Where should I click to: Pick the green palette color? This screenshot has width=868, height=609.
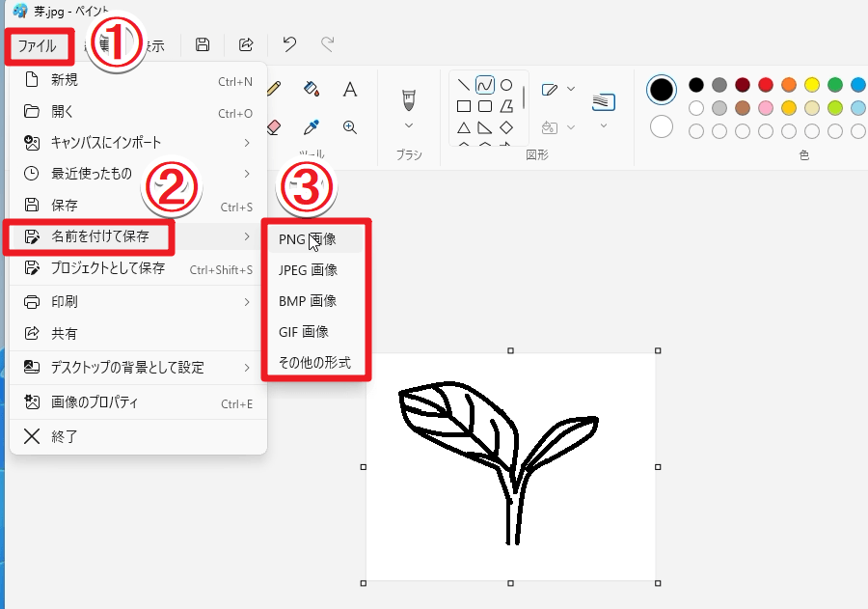coord(835,85)
